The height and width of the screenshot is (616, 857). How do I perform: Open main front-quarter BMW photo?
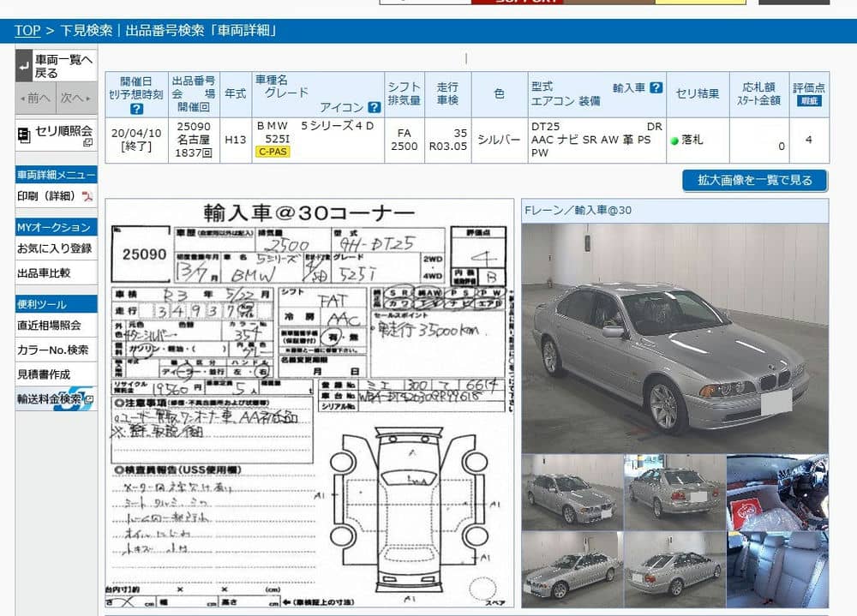[675, 338]
